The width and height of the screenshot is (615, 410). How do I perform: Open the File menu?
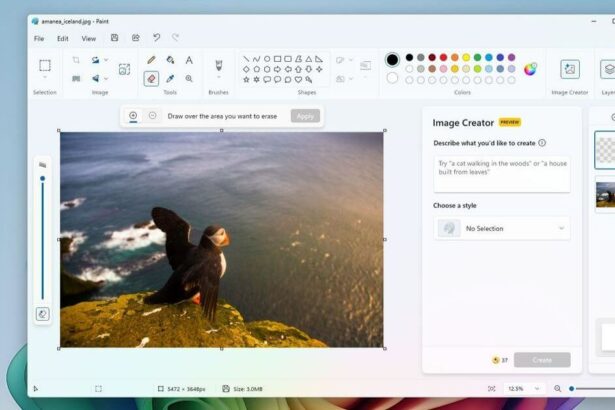pyautogui.click(x=39, y=38)
